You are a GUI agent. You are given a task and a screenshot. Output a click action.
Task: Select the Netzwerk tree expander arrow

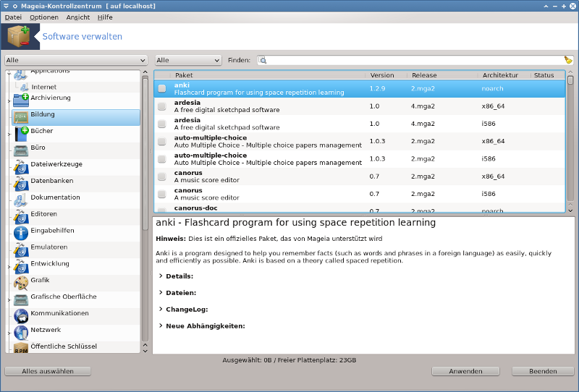9,333
